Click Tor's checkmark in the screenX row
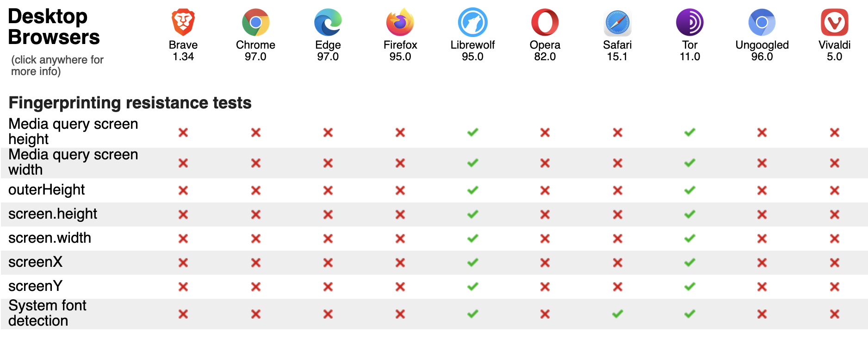 689,262
